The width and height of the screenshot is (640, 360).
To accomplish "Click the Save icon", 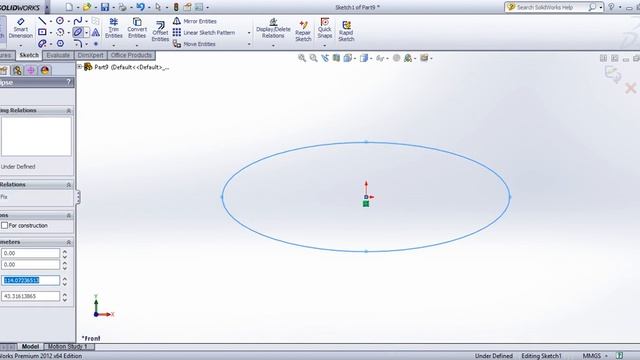I will pos(105,7).
